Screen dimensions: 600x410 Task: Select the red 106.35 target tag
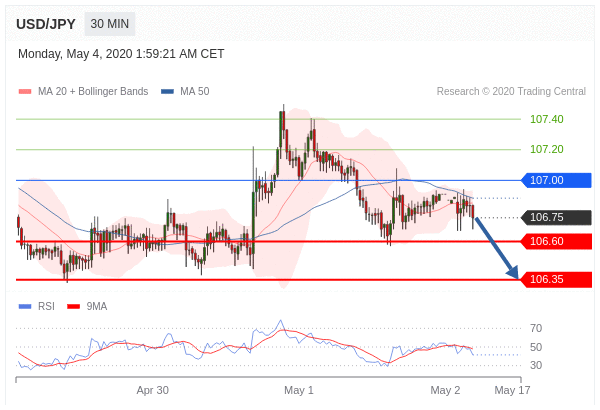click(x=557, y=279)
